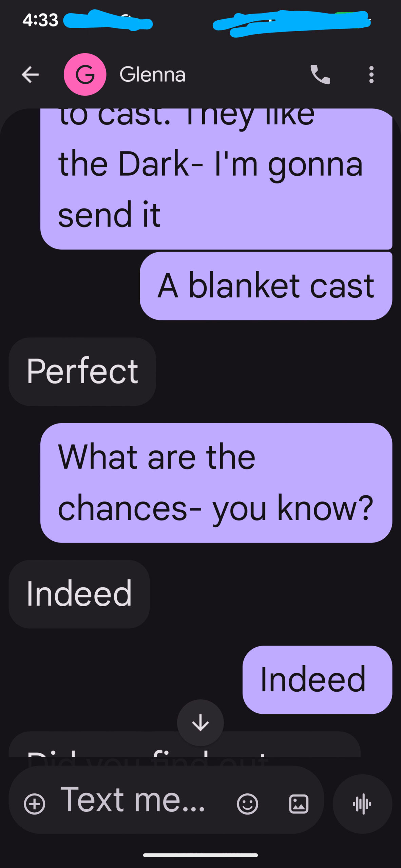
Task: Tap the "I'm gonna send it" message
Action: pos(216,180)
